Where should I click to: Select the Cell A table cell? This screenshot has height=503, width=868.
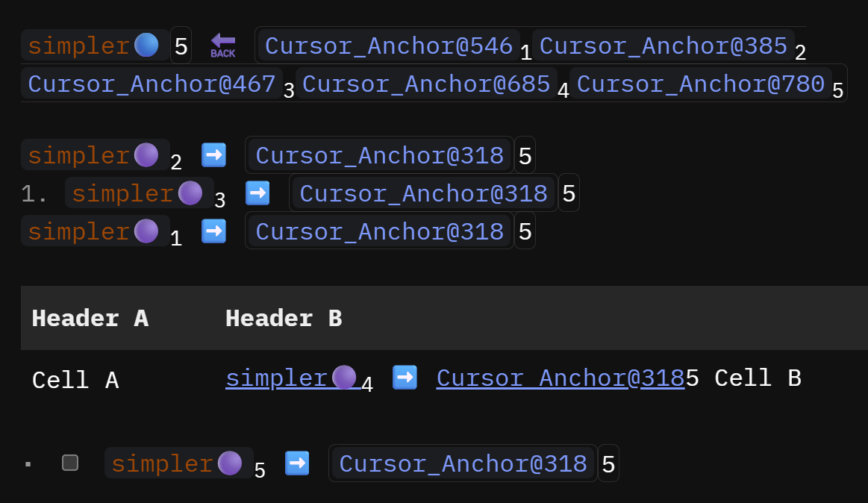click(x=75, y=381)
